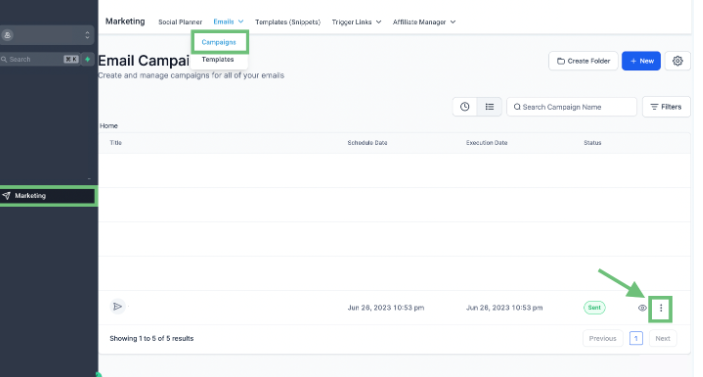Expand the Trigger Links dropdown
The image size is (703, 377).
[356, 22]
